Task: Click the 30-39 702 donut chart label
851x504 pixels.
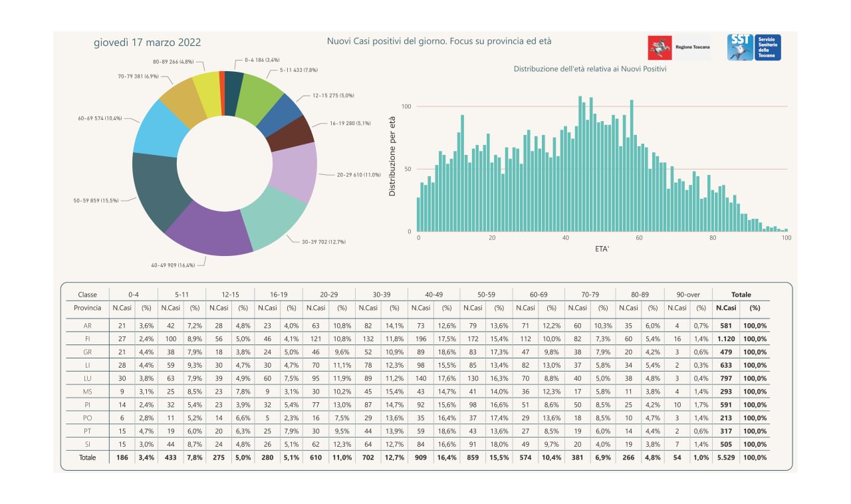Action: point(323,242)
